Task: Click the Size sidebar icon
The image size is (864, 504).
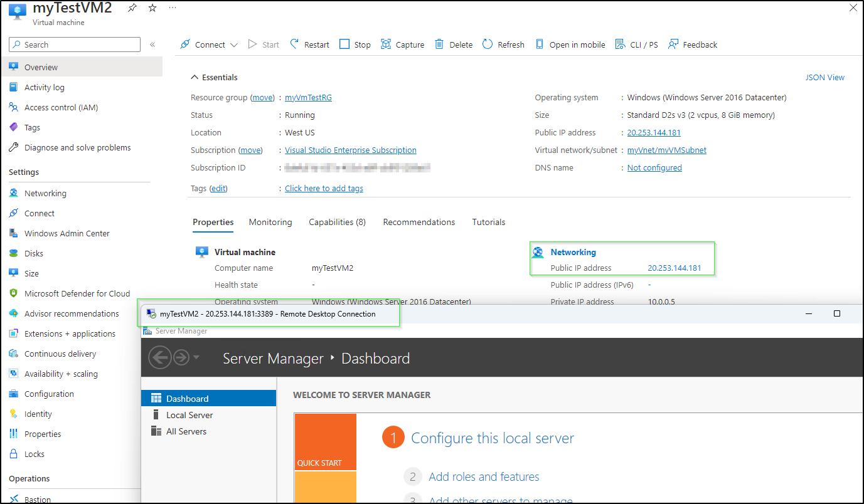Action: point(13,273)
